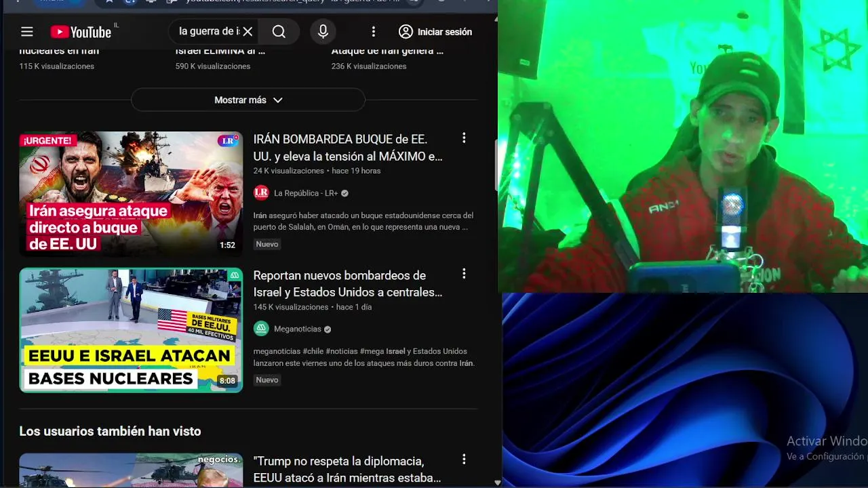Open thumbnail 'EEUU E ISRAEL ATACAN BASES NUCLEARES'
Viewport: 868px width, 488px height.
(131, 330)
